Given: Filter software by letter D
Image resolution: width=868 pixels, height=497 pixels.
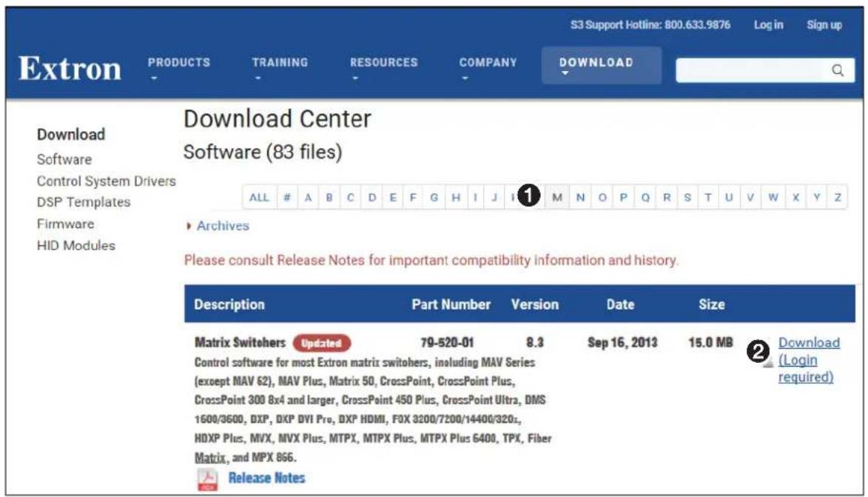Looking at the screenshot, I should pos(372,197).
